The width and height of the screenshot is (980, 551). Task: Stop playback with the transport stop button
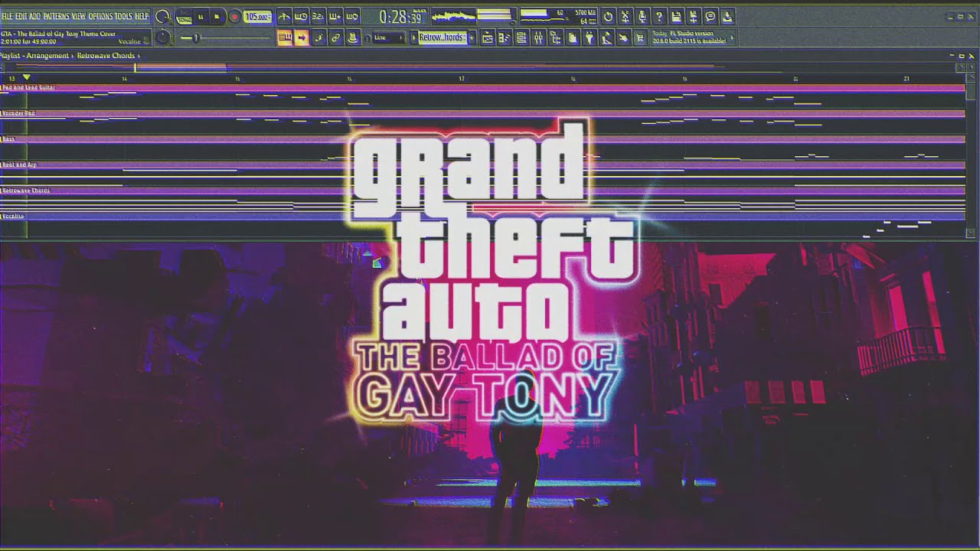[x=216, y=17]
